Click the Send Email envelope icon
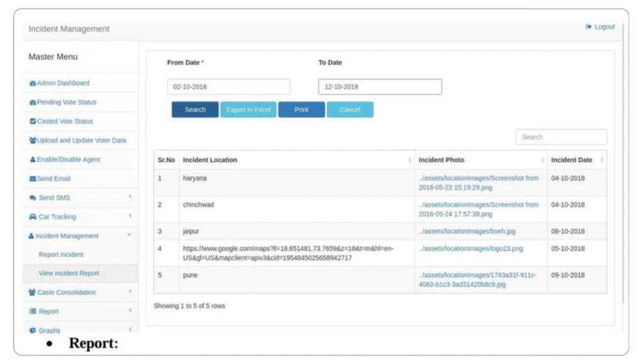644x363 pixels. coord(33,179)
